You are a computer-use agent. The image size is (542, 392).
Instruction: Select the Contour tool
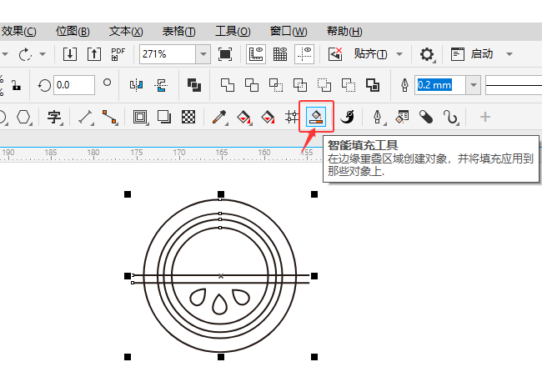coord(140,117)
